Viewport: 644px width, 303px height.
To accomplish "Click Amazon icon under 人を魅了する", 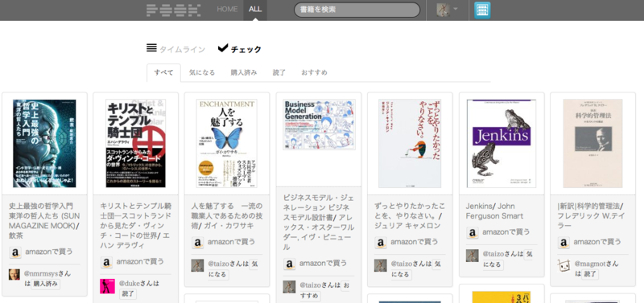I will pyautogui.click(x=197, y=242).
